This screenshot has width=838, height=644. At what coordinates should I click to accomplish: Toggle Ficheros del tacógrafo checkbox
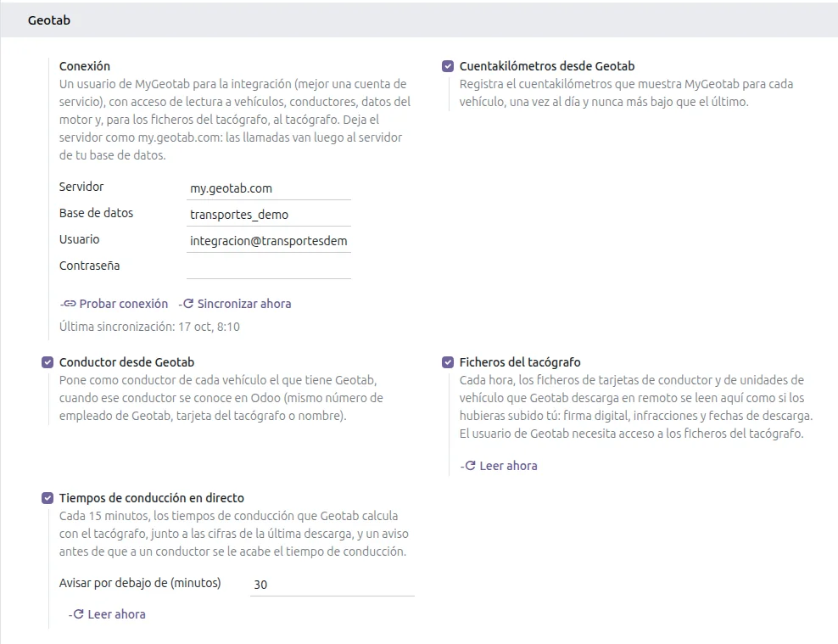448,362
